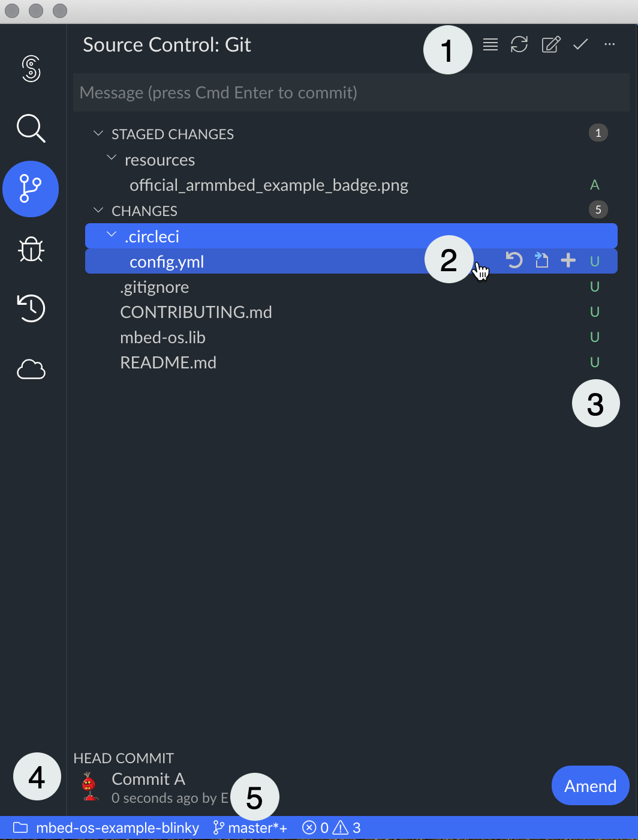638x840 pixels.
Task: Stage config.yml with the plus icon
Action: (567, 260)
